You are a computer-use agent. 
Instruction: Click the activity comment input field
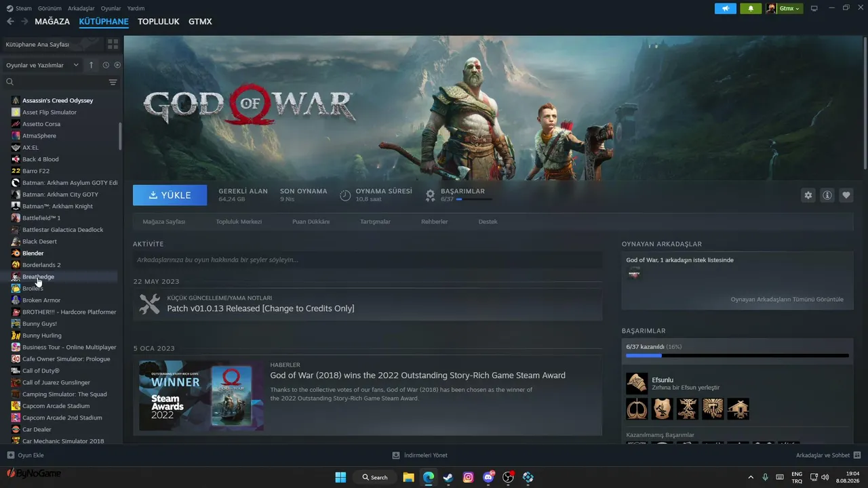(x=368, y=260)
